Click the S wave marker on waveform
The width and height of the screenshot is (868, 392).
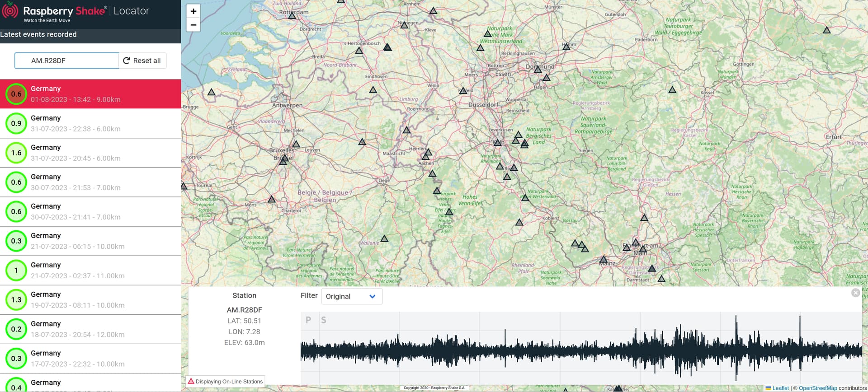[324, 320]
